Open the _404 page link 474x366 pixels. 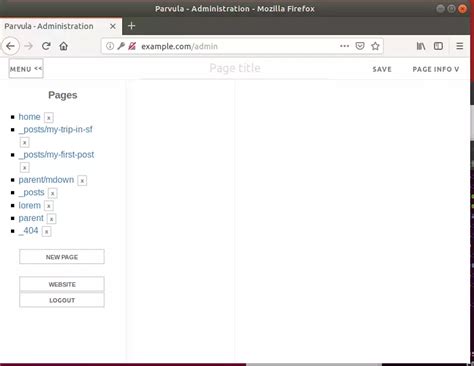click(29, 231)
